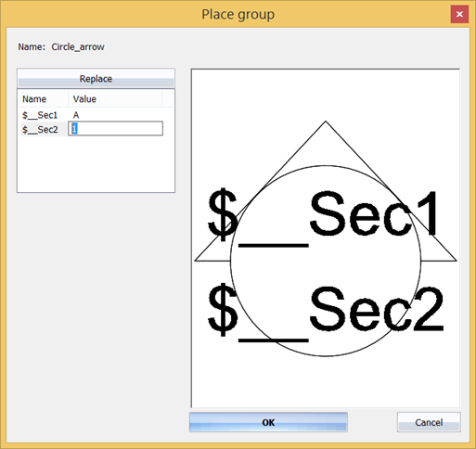
Task: Confirm placement with the OK button
Action: pyautogui.click(x=268, y=422)
